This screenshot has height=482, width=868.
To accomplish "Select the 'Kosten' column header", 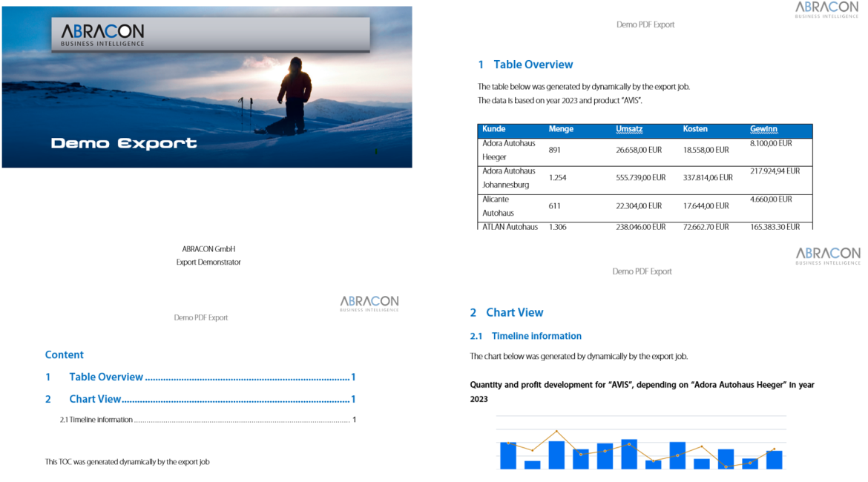I will pos(695,129).
